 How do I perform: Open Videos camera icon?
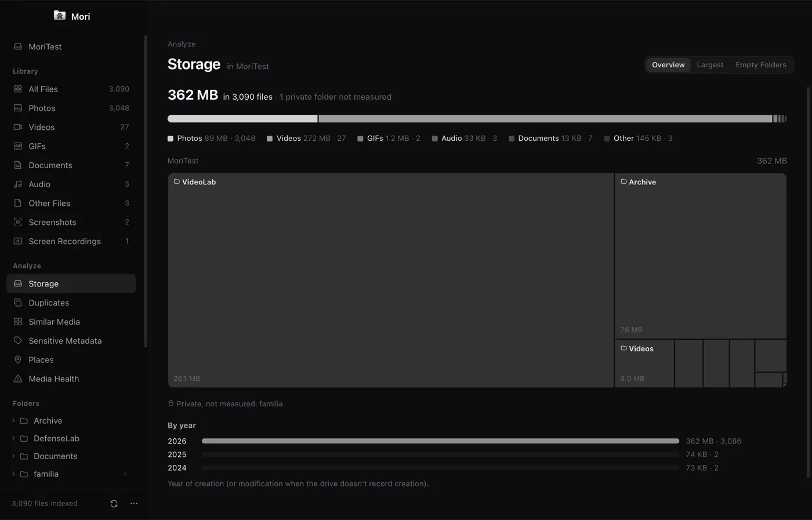click(x=18, y=127)
